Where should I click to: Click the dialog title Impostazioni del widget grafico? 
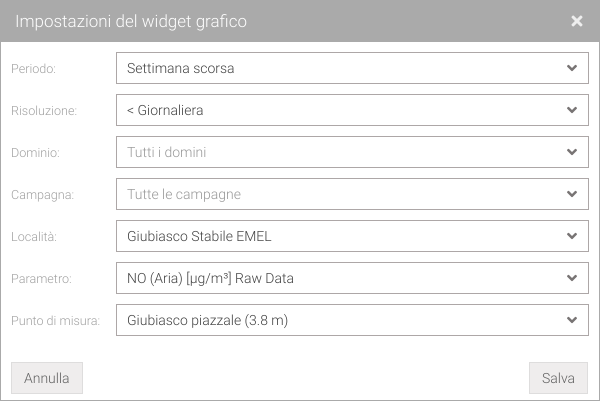coord(131,21)
